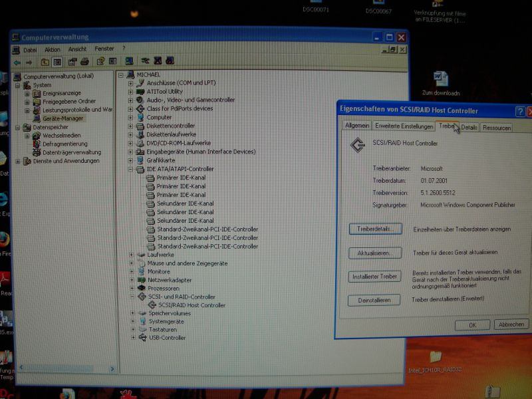Viewport: 532px width, 399px height.
Task: Switch to the Ressourcen tab
Action: pos(496,128)
